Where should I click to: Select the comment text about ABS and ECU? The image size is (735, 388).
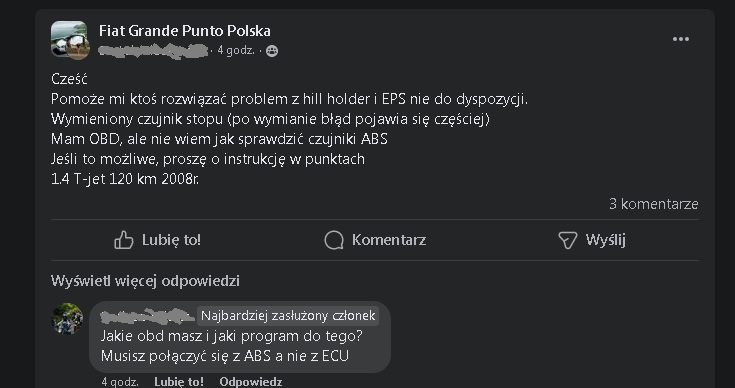point(232,346)
